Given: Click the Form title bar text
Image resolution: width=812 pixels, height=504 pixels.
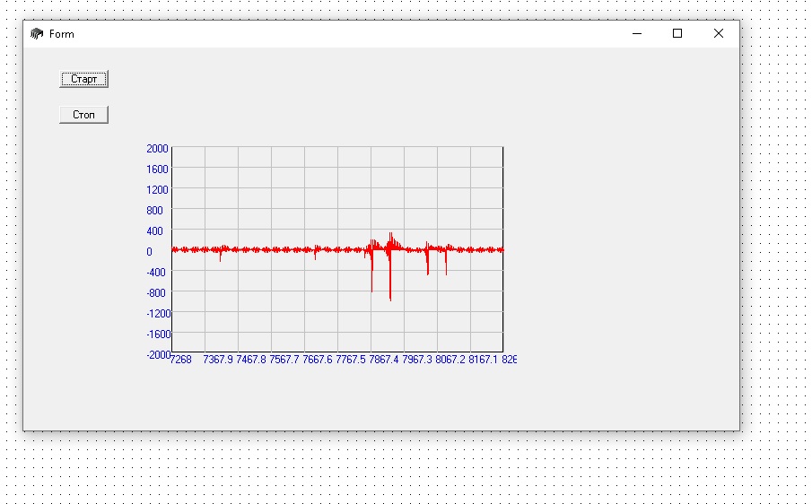Looking at the screenshot, I should coord(62,34).
